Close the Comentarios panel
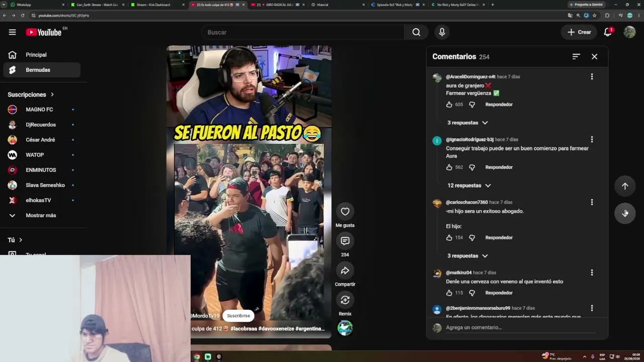 [594, 57]
